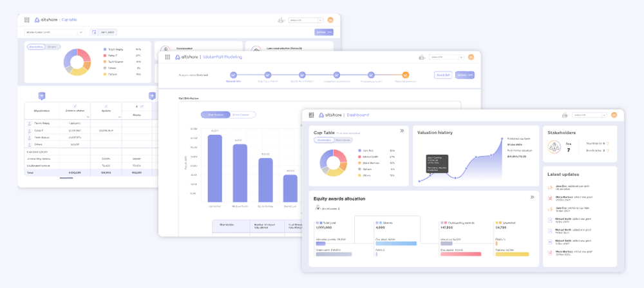Click the altshare logo in Cap table window

46,20
